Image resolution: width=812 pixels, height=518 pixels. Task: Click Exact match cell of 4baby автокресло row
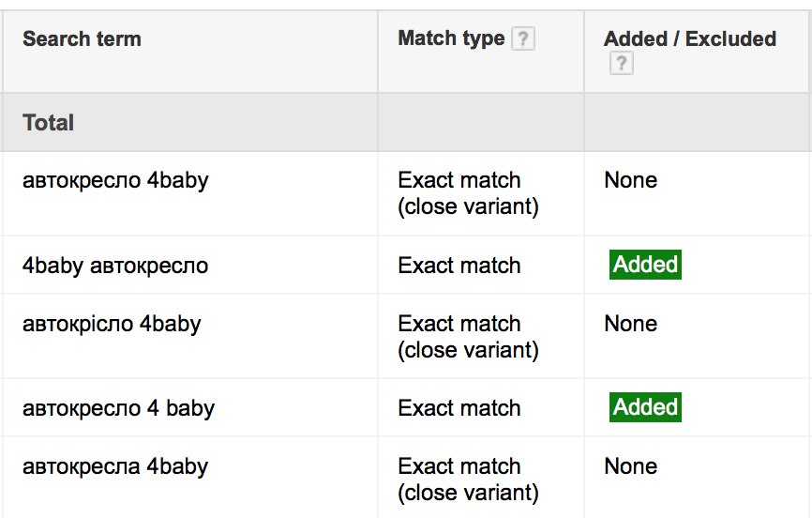tap(459, 266)
